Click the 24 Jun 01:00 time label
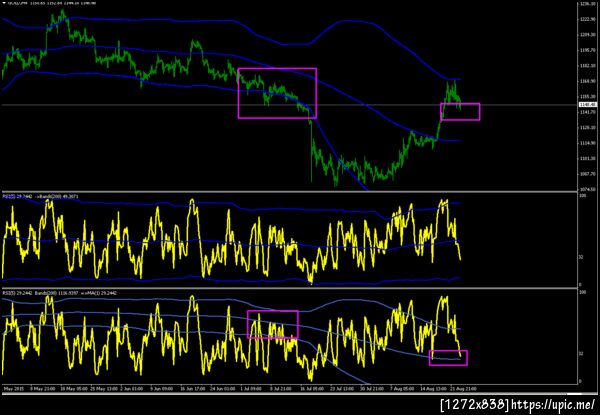Viewport: 600px width, 415px height. [221, 388]
